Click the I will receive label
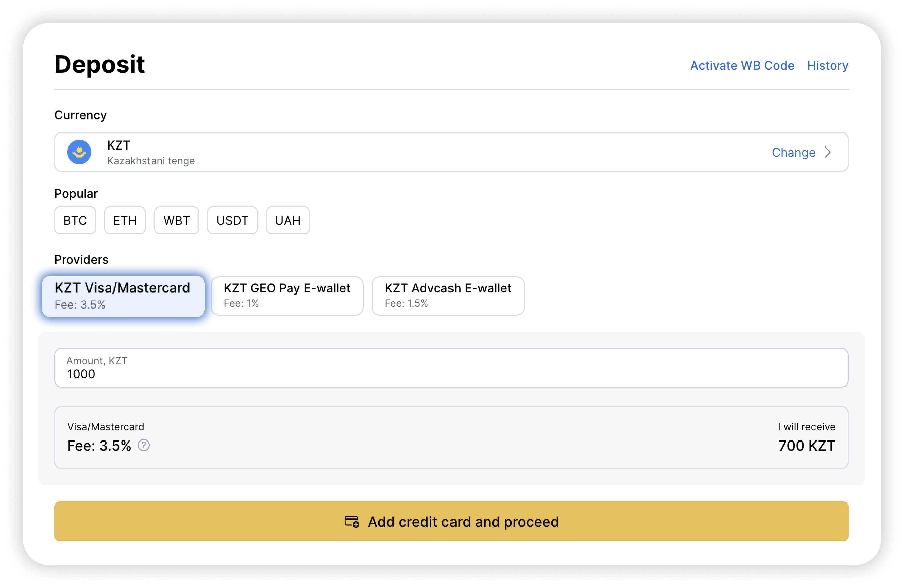The width and height of the screenshot is (904, 588). coord(806,427)
